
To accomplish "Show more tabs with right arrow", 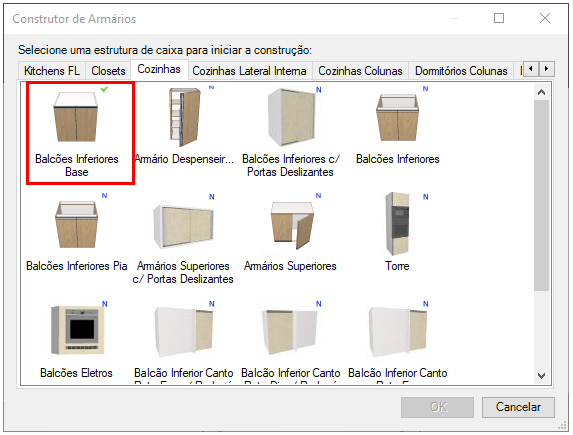I will click(547, 69).
